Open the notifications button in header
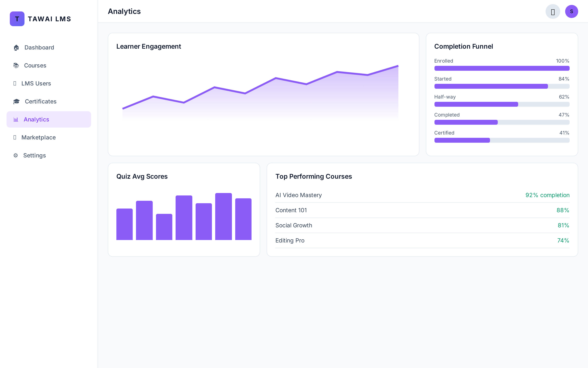588x368 pixels. click(x=553, y=11)
